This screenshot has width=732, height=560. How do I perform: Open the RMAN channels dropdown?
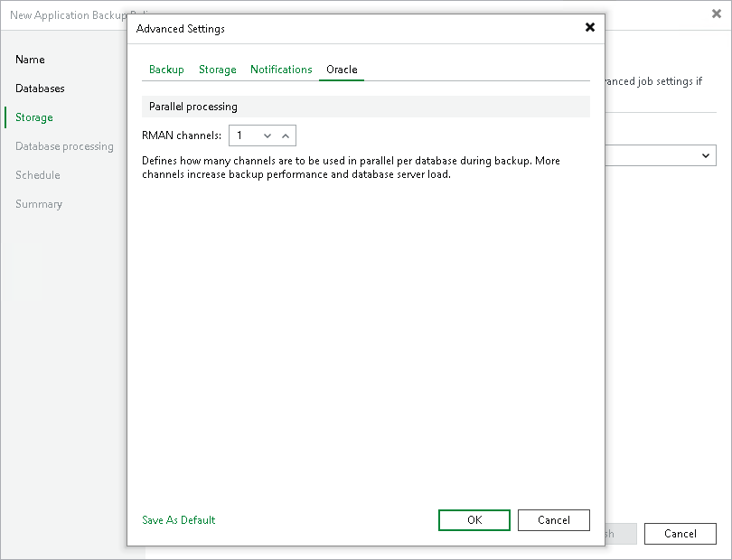point(267,135)
